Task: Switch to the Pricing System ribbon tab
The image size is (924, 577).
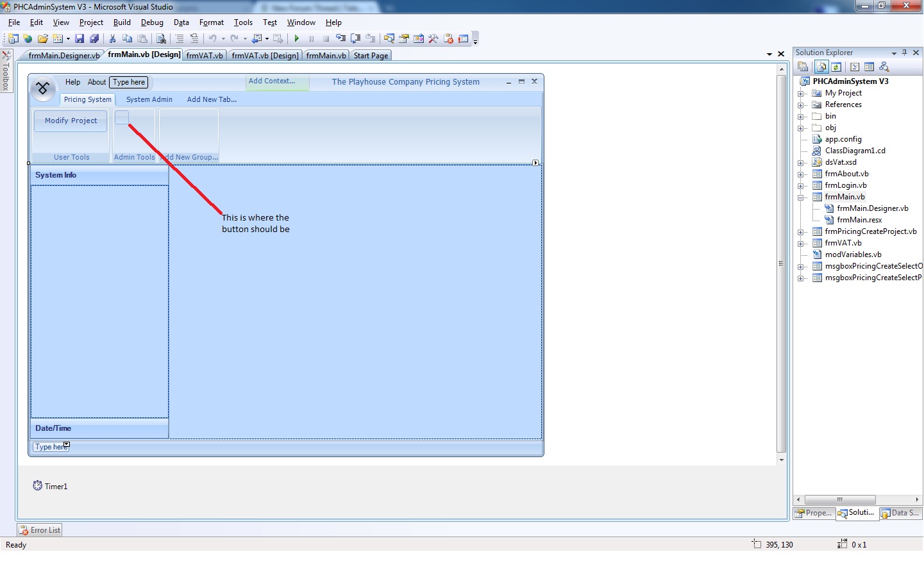Action: (88, 99)
